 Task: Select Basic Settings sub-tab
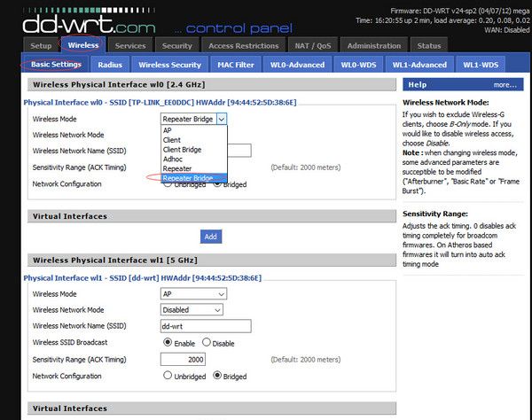(56, 65)
